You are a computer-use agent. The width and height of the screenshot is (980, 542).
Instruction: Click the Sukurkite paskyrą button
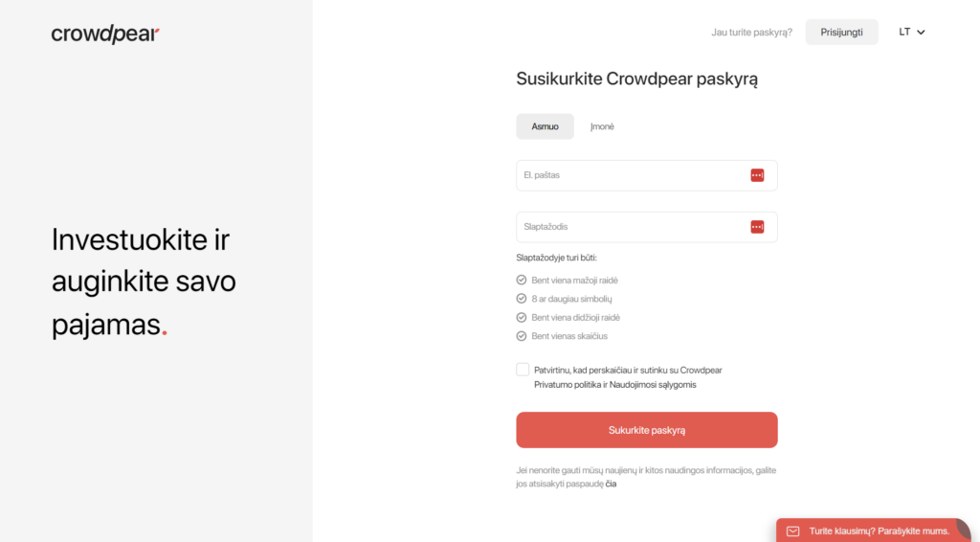647,430
